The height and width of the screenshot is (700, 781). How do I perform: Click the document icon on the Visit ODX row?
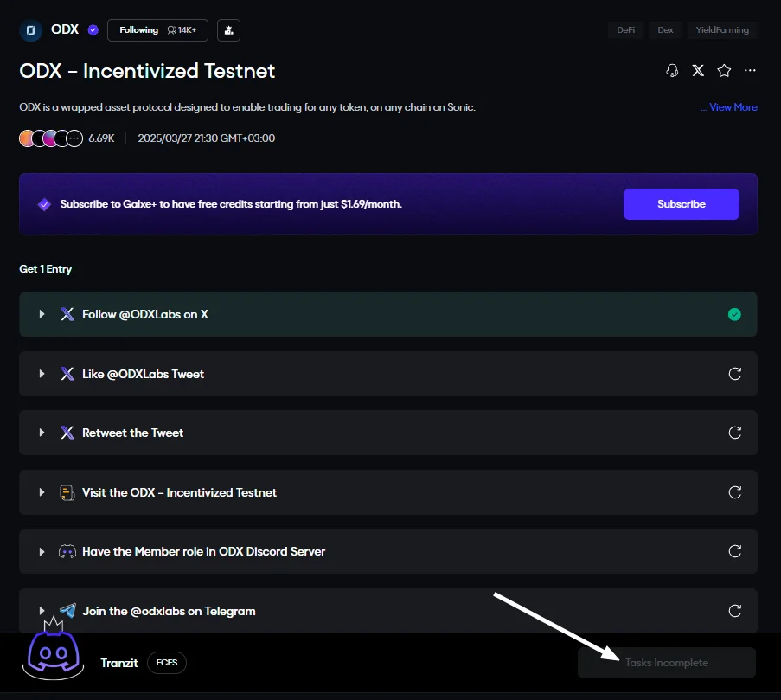pos(67,492)
